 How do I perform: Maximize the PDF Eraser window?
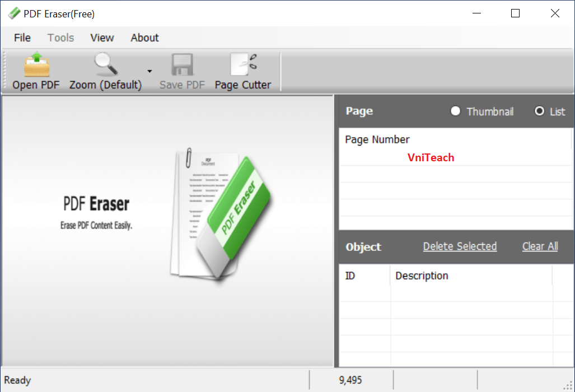(515, 13)
